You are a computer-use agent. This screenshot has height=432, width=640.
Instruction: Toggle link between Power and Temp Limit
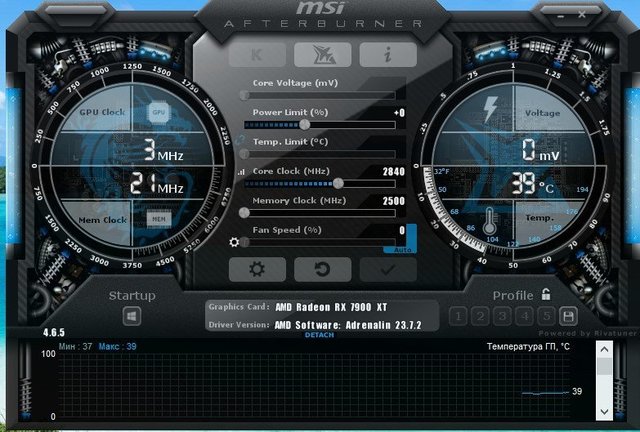click(239, 140)
